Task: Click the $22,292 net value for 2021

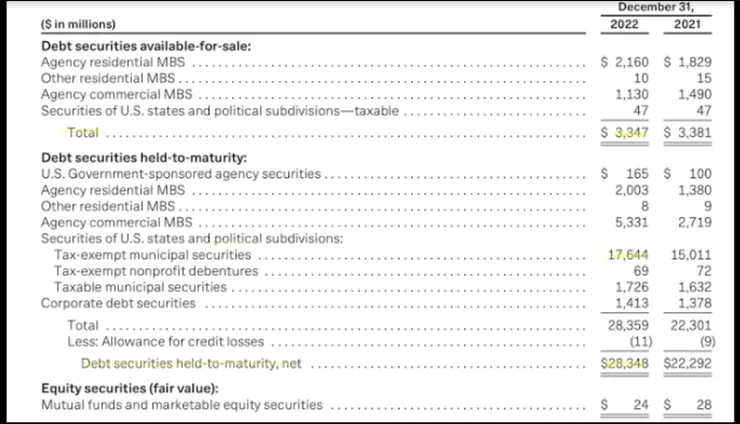Action: click(x=688, y=364)
